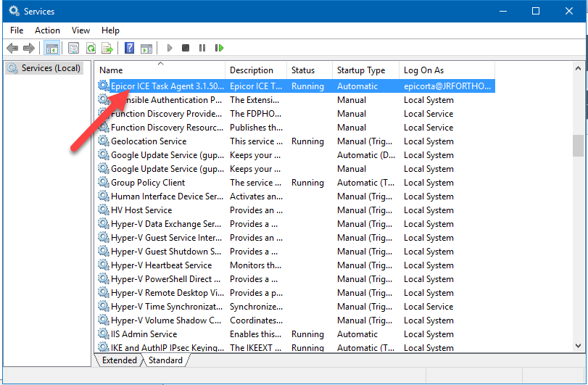The image size is (588, 385).
Task: Select the Function Discovery Provider service
Action: (296, 114)
